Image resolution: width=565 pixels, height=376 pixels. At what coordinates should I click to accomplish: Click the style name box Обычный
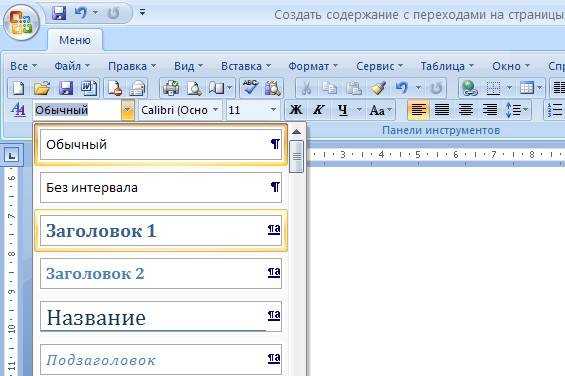coord(77,110)
